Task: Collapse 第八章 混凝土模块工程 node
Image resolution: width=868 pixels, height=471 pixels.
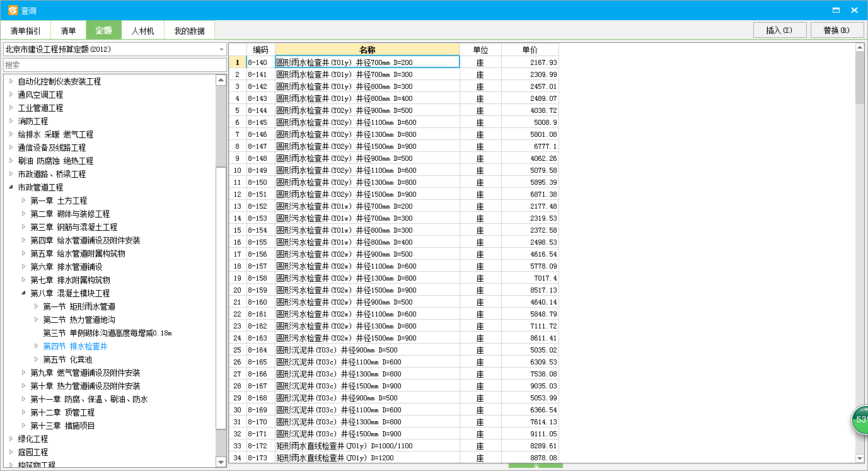Action: [23, 293]
